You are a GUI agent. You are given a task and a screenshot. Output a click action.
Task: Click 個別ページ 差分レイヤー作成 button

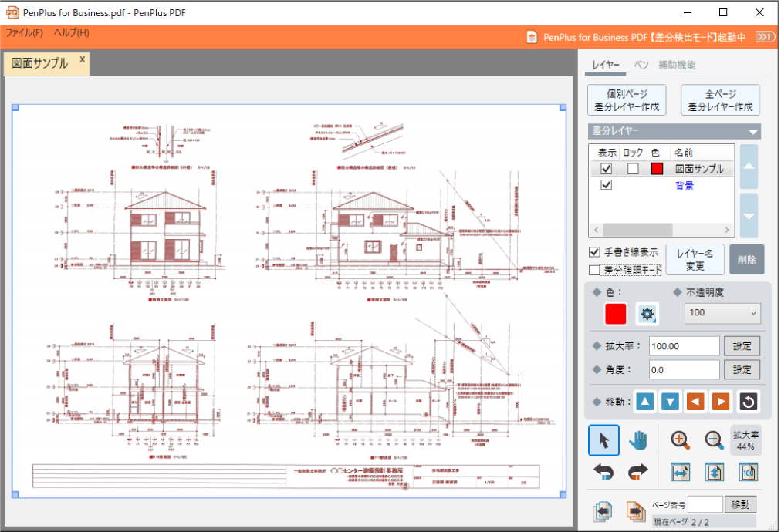(627, 100)
